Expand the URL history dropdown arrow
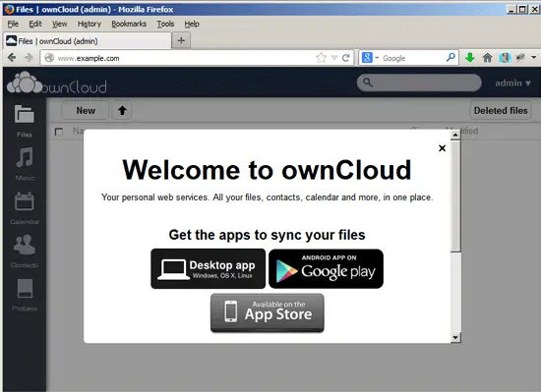The image size is (541, 392). (x=334, y=58)
